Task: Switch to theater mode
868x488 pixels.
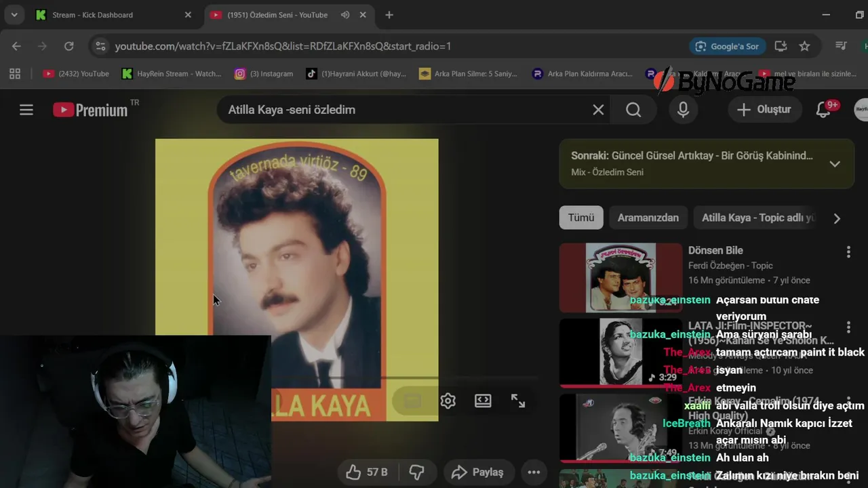Action: coord(483,401)
